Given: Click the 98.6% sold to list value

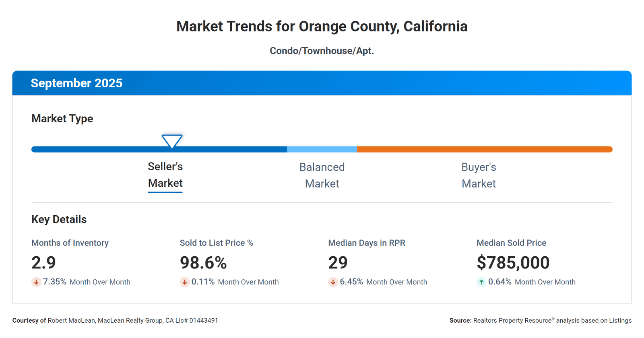Looking at the screenshot, I should [x=203, y=263].
